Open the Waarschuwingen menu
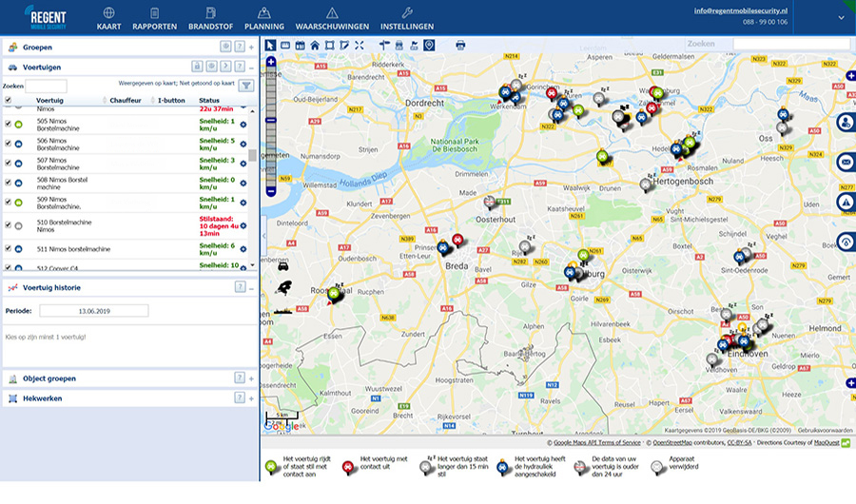This screenshot has height=504, width=856. (x=331, y=19)
